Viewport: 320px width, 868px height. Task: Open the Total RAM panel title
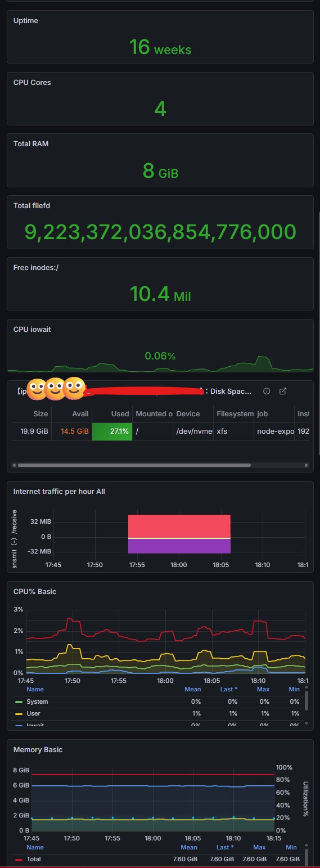[x=31, y=143]
